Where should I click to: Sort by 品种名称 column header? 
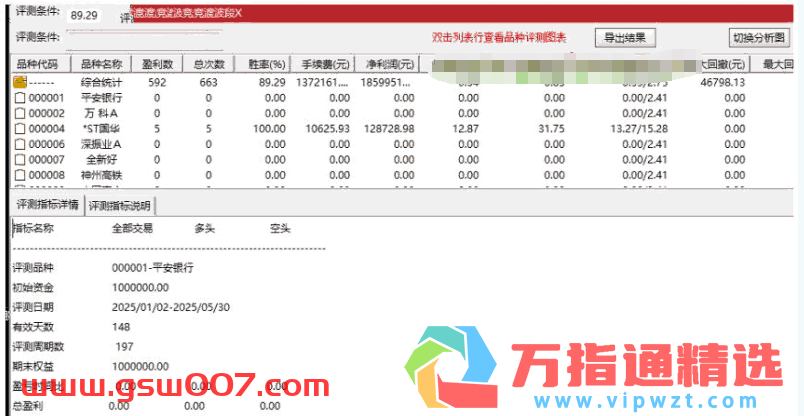[102, 64]
